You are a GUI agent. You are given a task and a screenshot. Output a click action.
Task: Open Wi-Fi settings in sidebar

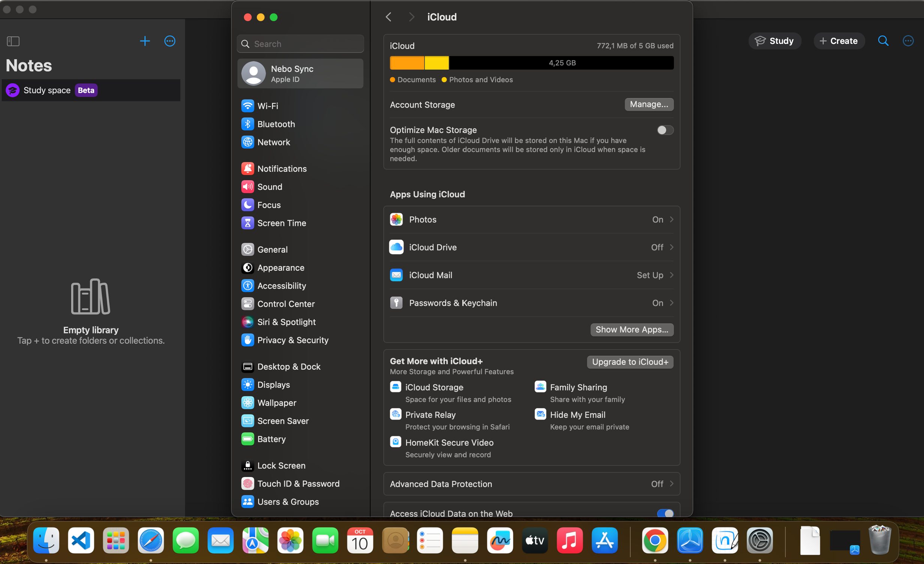point(268,106)
